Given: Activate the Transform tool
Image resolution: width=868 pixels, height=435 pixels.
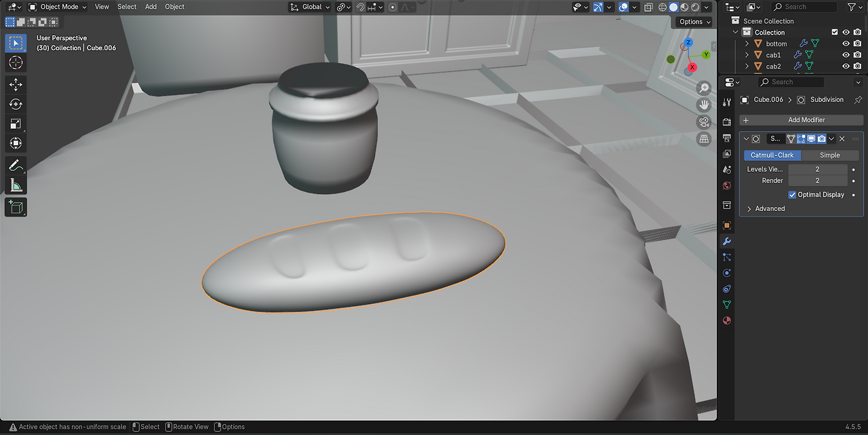Looking at the screenshot, I should click(16, 144).
